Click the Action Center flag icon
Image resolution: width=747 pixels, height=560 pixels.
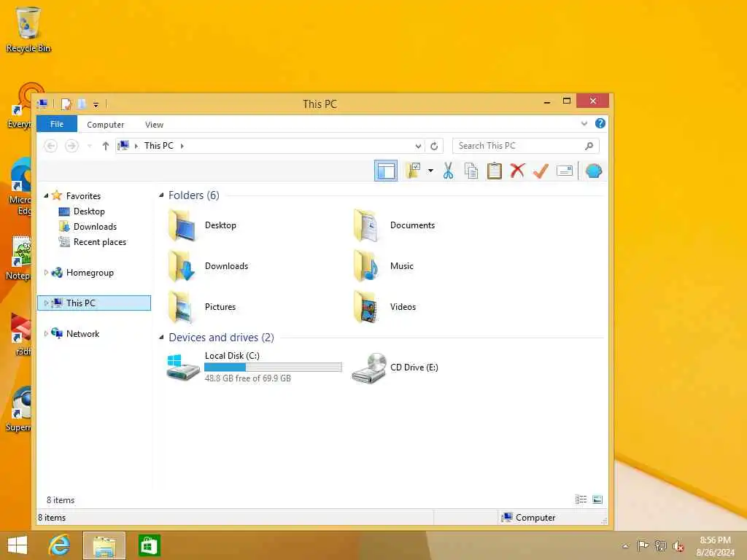(643, 545)
